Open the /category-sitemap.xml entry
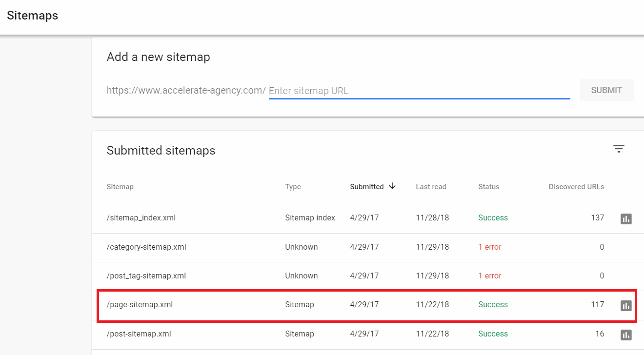644x355 pixels. (146, 247)
